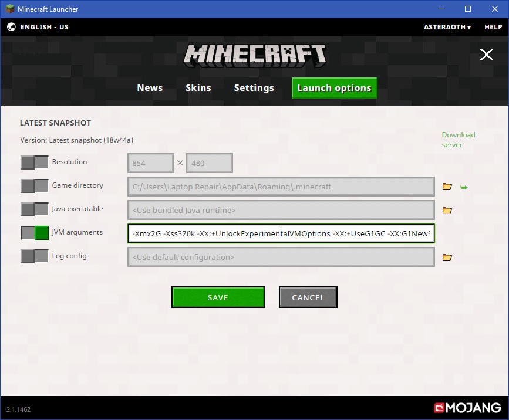Switch to the Settings tab

coord(254,88)
